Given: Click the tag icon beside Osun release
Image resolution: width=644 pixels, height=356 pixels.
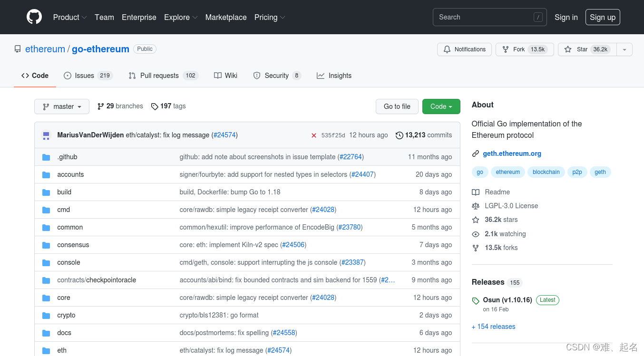Looking at the screenshot, I should click(x=476, y=300).
